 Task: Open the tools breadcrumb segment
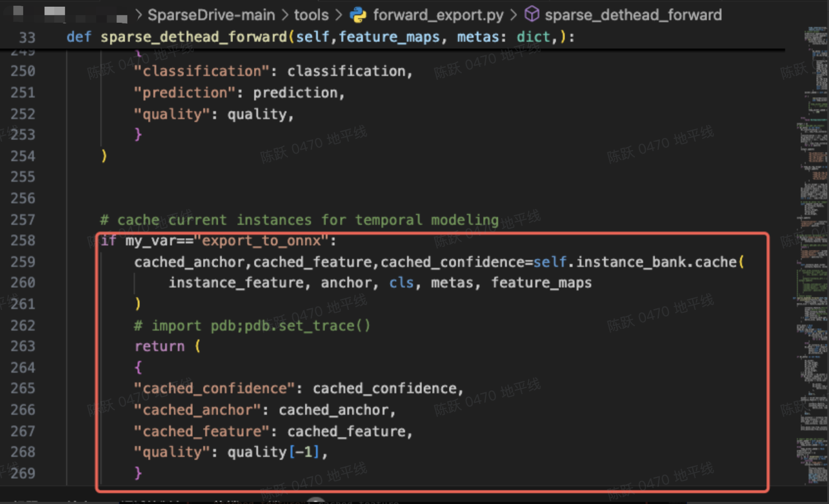pyautogui.click(x=311, y=15)
